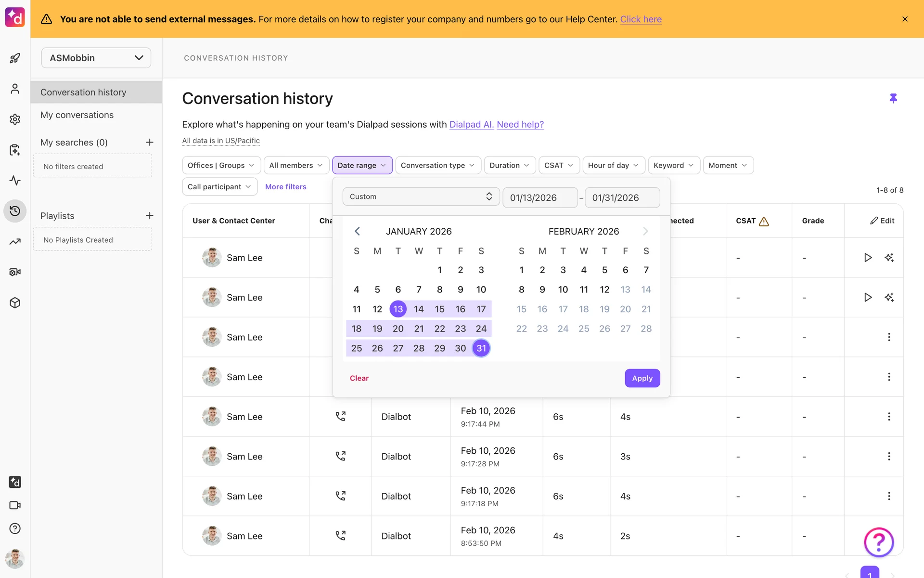Screen dimensions: 924x578
Task: Play the first Sam Lee recording
Action: 868,258
